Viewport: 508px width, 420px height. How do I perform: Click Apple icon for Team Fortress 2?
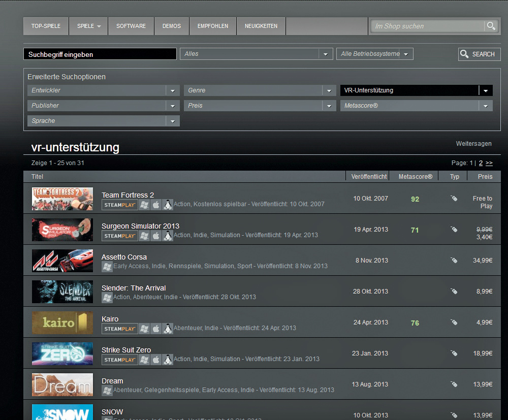[x=156, y=205]
